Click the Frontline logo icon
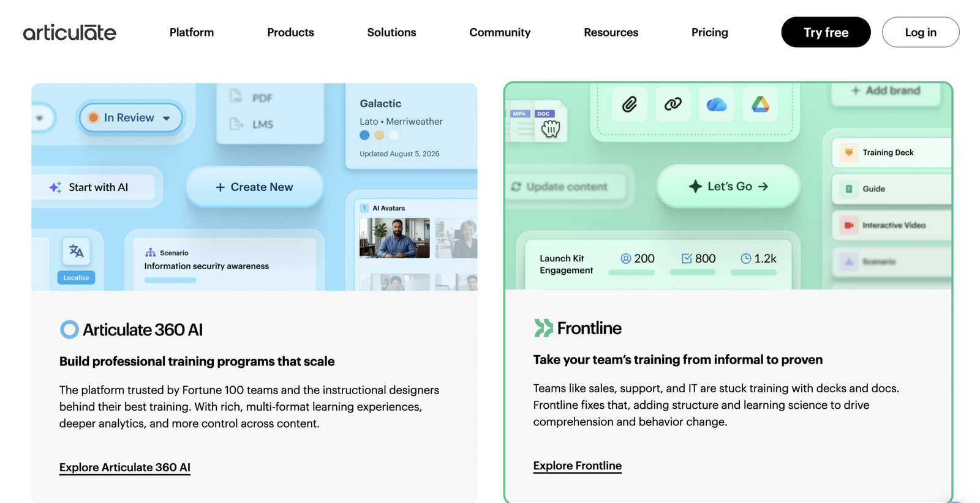The height and width of the screenshot is (503, 980). (x=543, y=328)
